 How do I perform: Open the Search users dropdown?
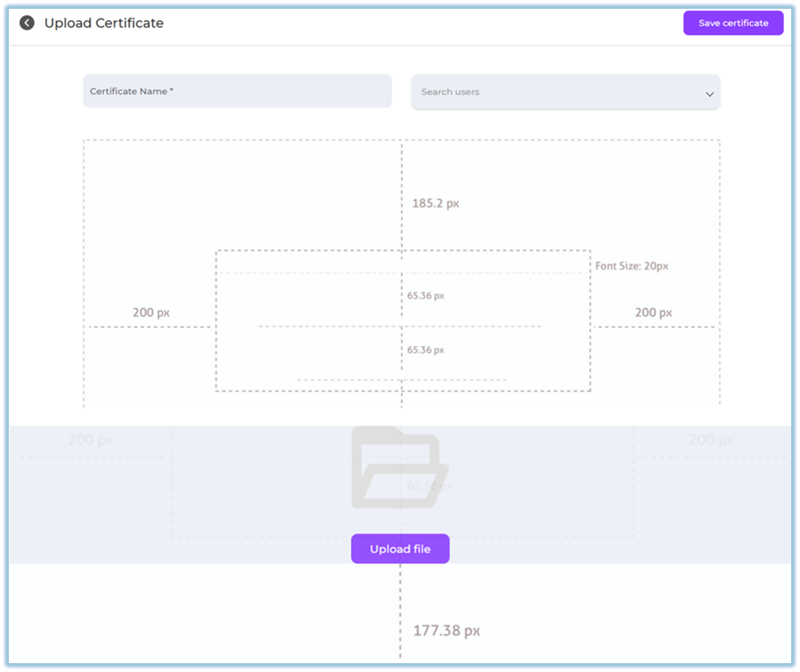554,92
